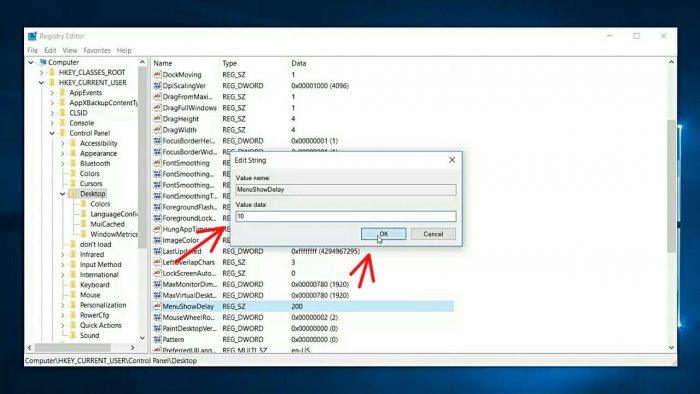
Task: Click the FocusBorderHei value name
Action: click(x=189, y=141)
